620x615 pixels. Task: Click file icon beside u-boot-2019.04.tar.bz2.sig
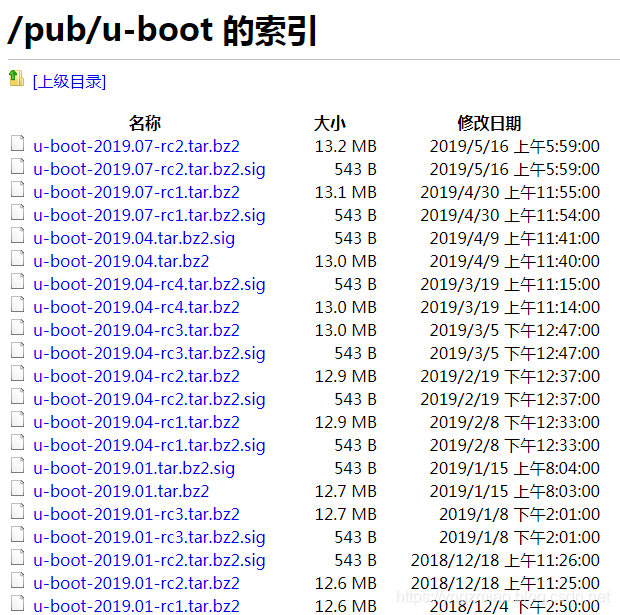pyautogui.click(x=17, y=235)
